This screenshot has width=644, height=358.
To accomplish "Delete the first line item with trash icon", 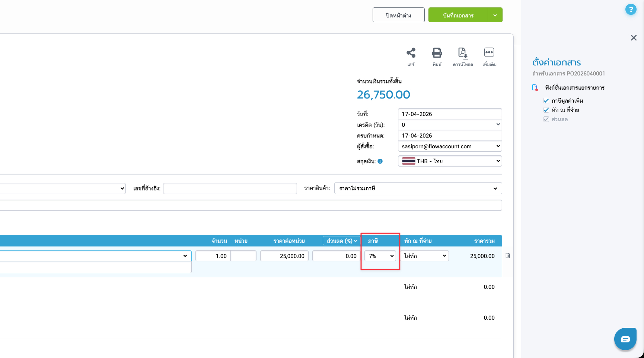I will tap(508, 256).
